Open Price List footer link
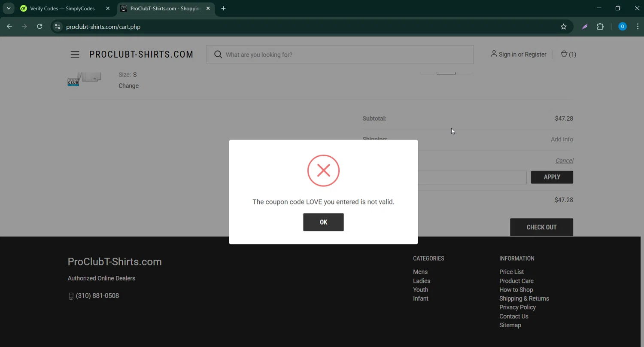Screen dimensions: 644x347 click(x=511, y=272)
